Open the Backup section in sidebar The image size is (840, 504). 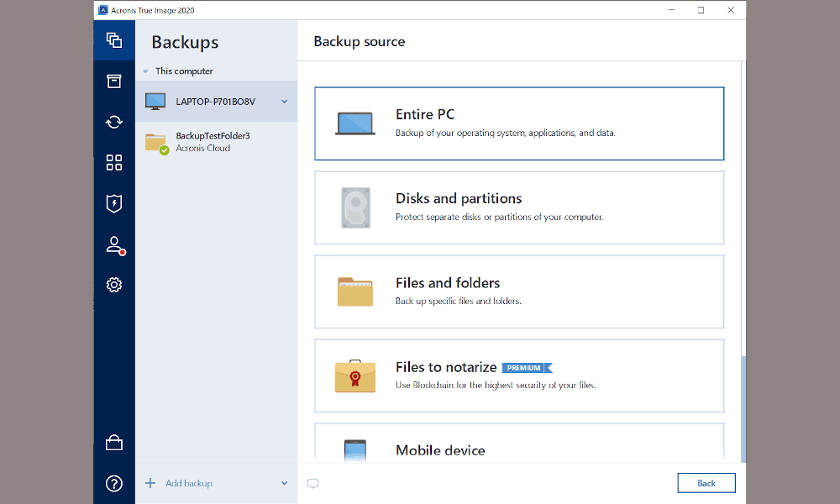pos(114,40)
